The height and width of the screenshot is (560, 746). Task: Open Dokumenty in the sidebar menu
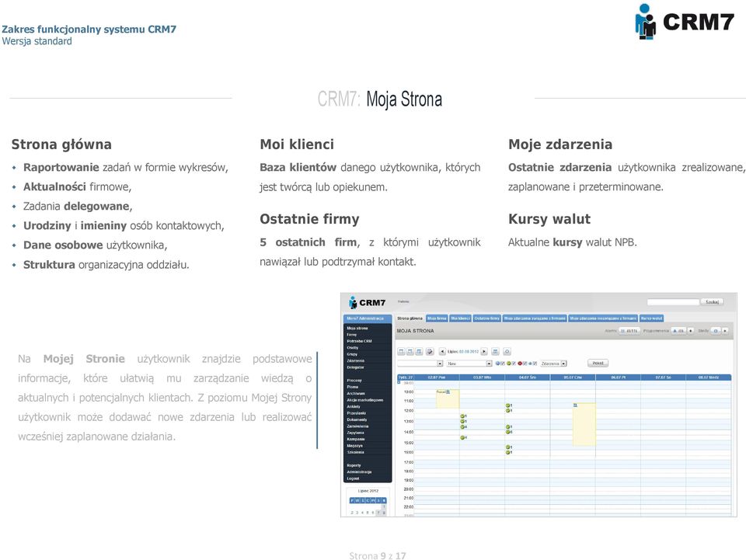357,419
